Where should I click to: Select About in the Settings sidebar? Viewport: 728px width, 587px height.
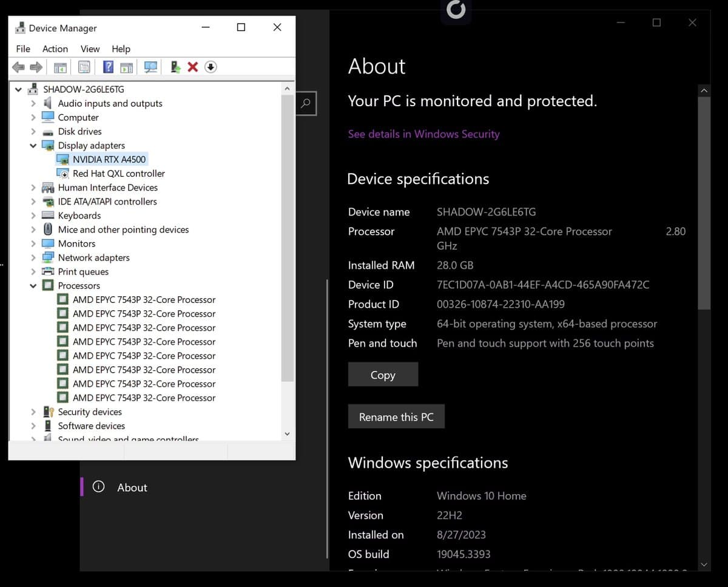(x=132, y=487)
